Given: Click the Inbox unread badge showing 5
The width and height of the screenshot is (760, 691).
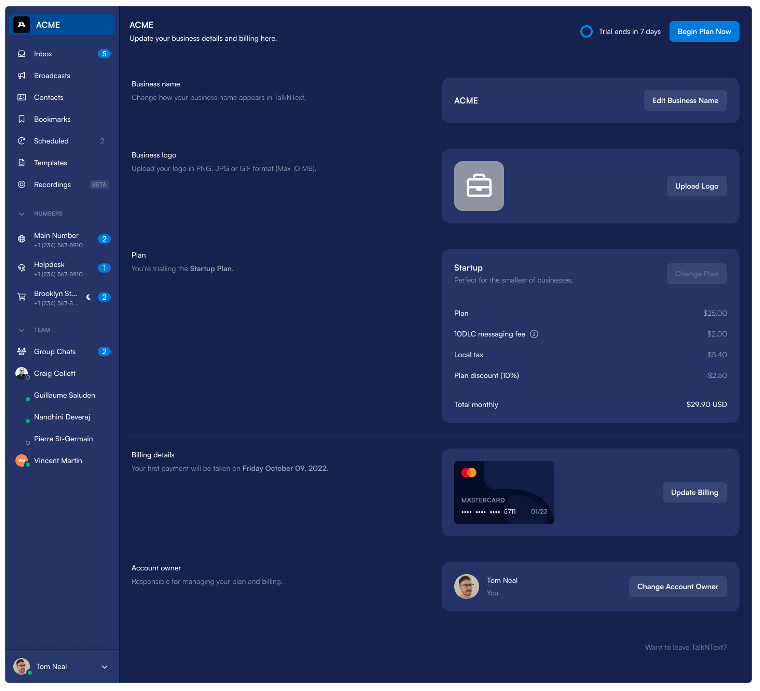Looking at the screenshot, I should (104, 54).
